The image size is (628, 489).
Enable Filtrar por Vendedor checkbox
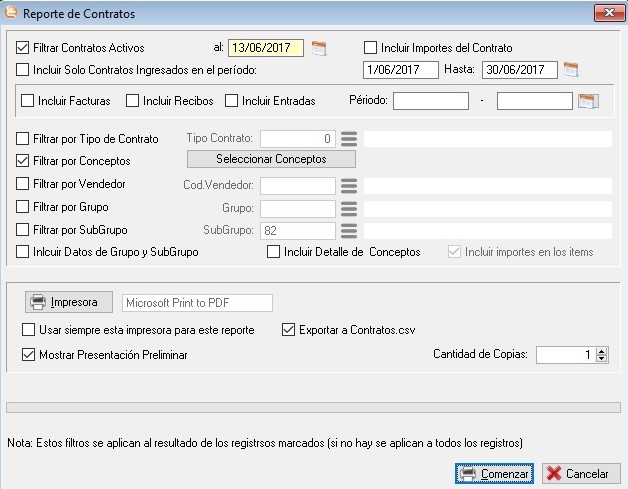tap(24, 184)
